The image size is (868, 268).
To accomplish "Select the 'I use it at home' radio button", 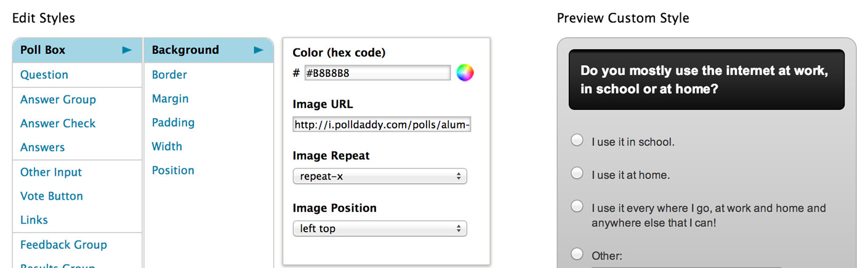I will pyautogui.click(x=577, y=173).
